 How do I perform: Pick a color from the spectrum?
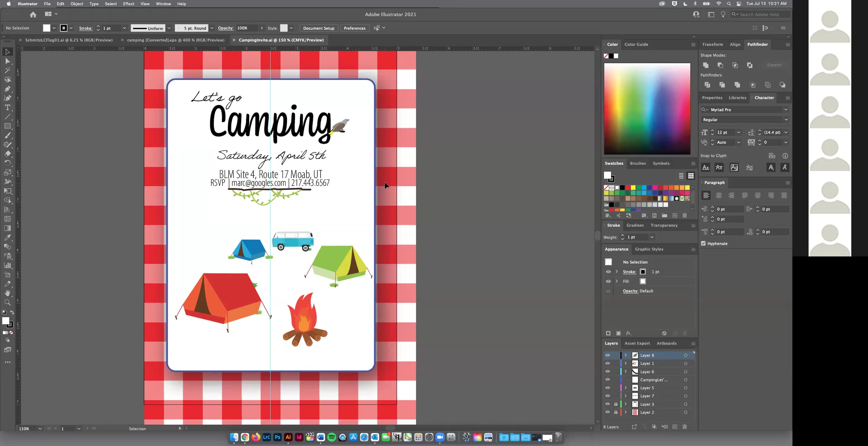(x=647, y=109)
